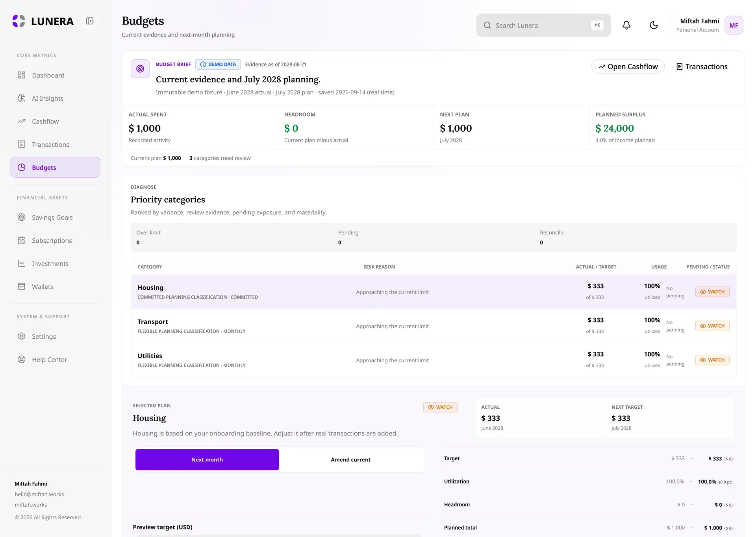Screen dimensions: 756x537
Task: Toggle dark mode with the moon icon
Action: click(654, 25)
